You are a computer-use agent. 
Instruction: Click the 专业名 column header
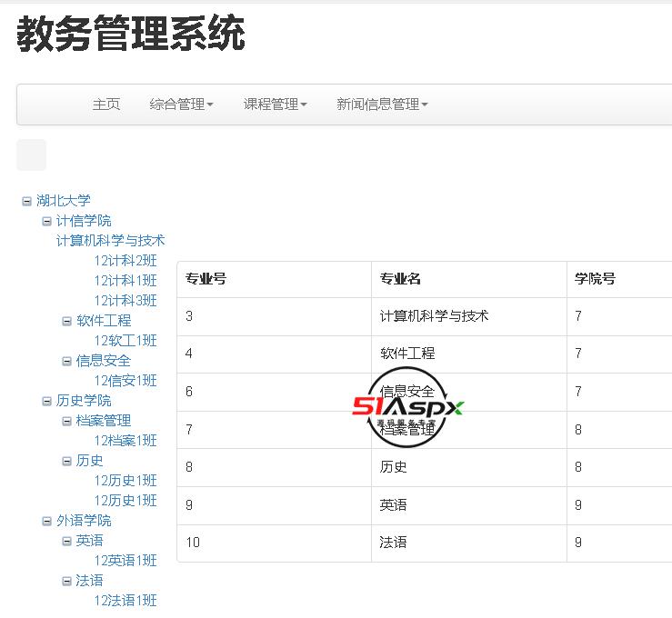[x=400, y=279]
